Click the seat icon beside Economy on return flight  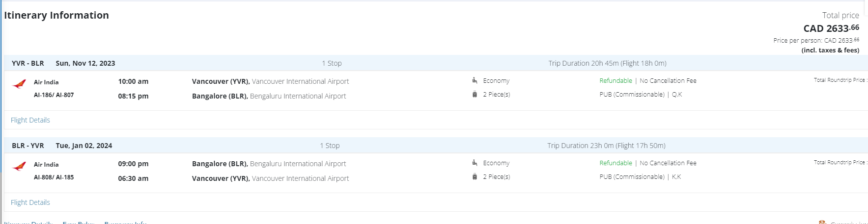point(475,163)
